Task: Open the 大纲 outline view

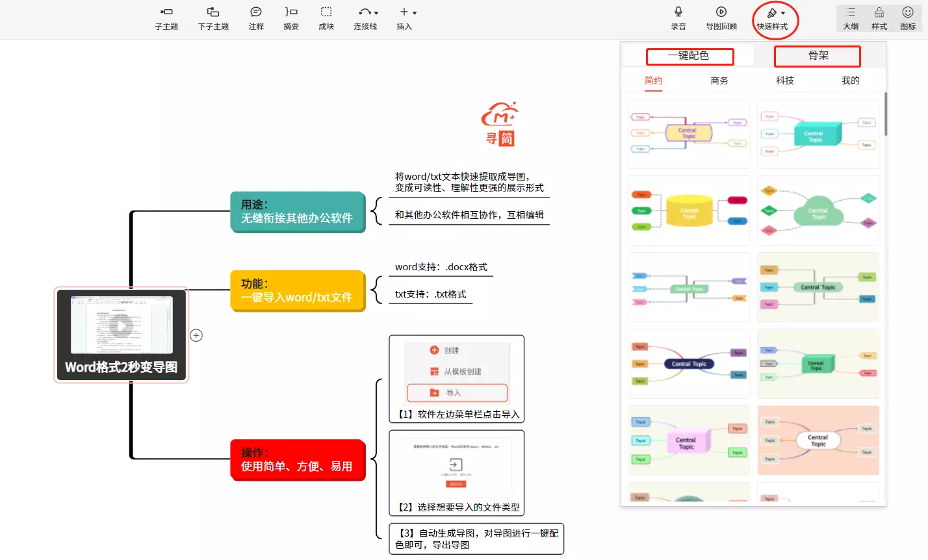Action: click(x=851, y=12)
